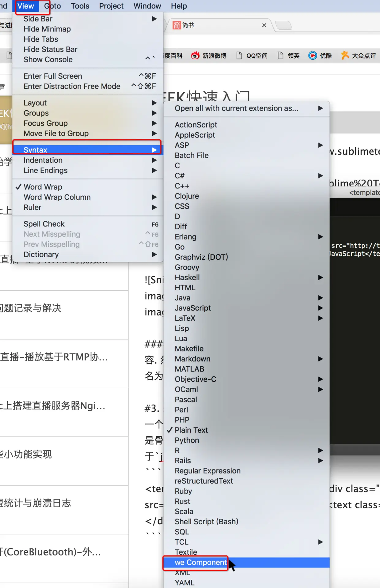Select Graphviz (DOT) syntax
The height and width of the screenshot is (588, 380).
pyautogui.click(x=247, y=257)
